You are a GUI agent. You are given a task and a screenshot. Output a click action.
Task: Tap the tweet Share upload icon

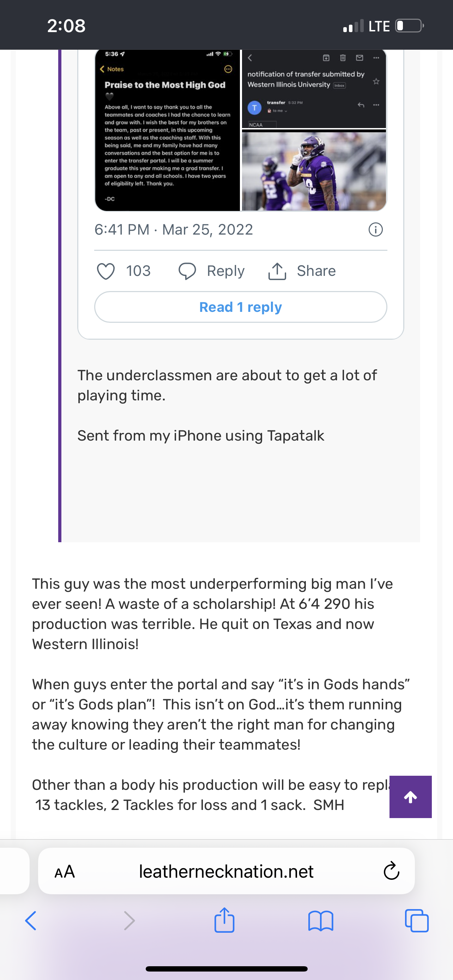pyautogui.click(x=277, y=271)
